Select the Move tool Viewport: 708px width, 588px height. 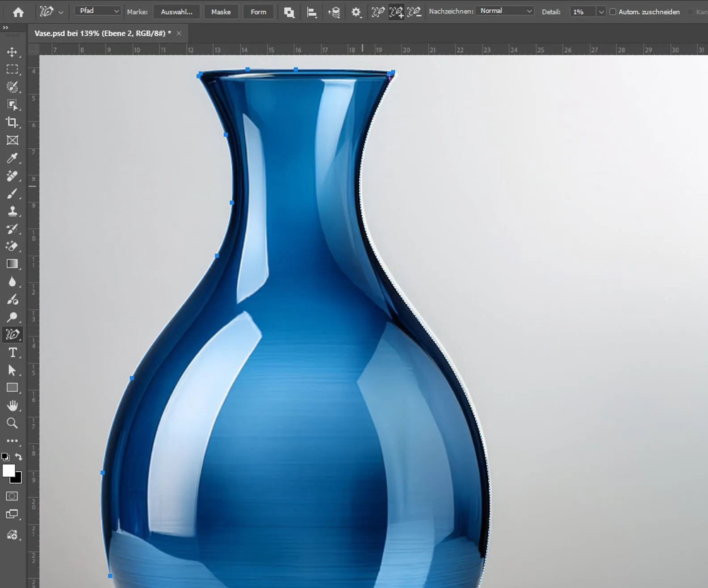[x=12, y=52]
